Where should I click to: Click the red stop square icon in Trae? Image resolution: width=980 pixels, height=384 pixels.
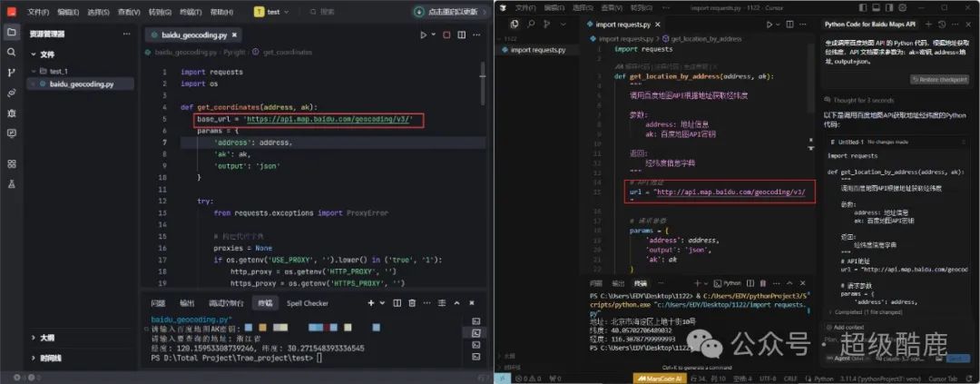pyautogui.click(x=446, y=35)
